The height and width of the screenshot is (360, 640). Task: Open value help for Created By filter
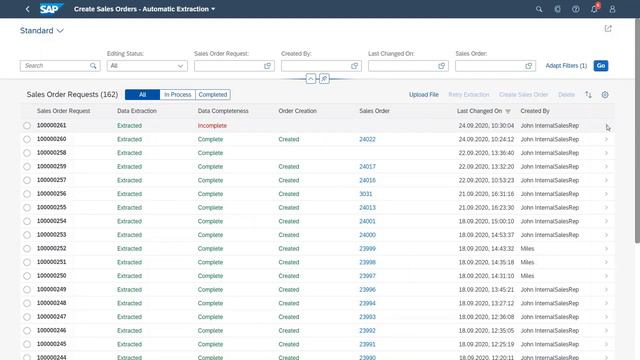[354, 66]
